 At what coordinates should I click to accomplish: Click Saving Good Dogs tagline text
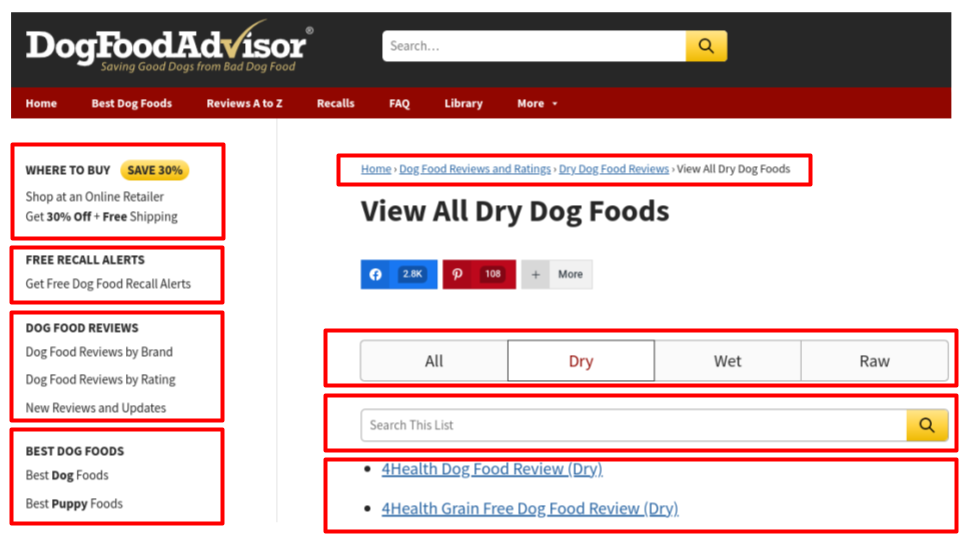[x=198, y=66]
